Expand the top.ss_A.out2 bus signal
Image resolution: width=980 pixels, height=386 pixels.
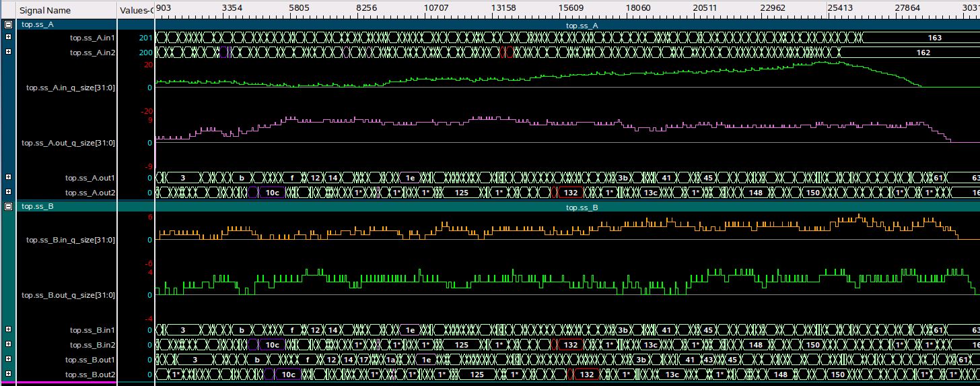(8, 193)
